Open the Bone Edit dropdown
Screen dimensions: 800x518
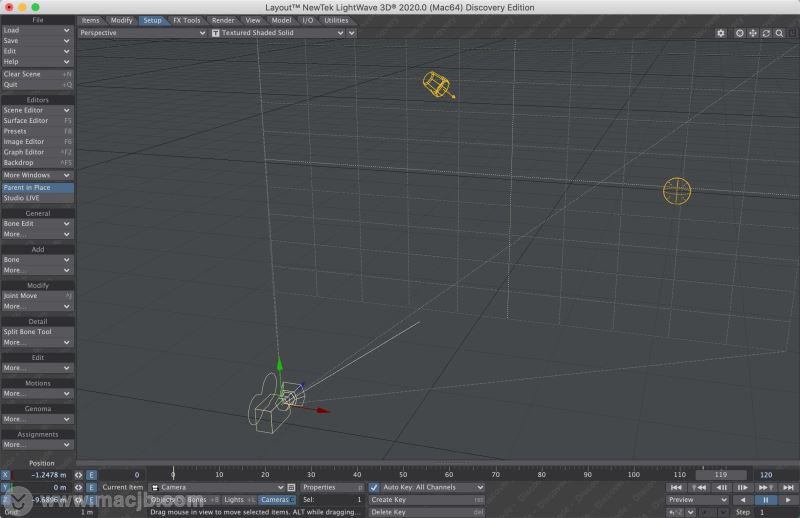tap(38, 224)
